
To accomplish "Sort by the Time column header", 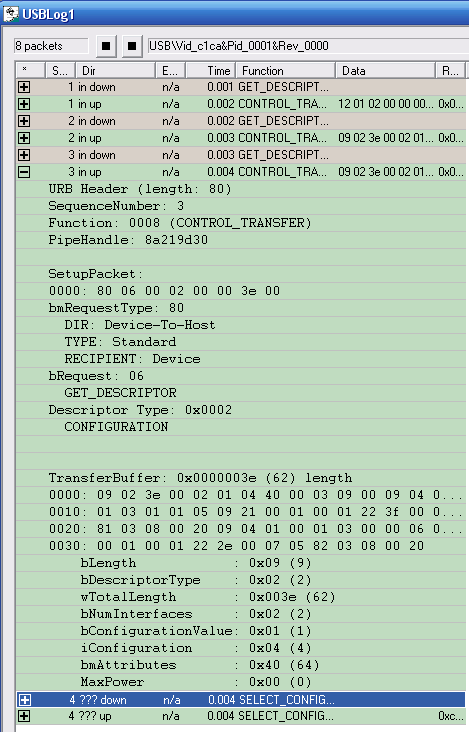I will (211, 70).
